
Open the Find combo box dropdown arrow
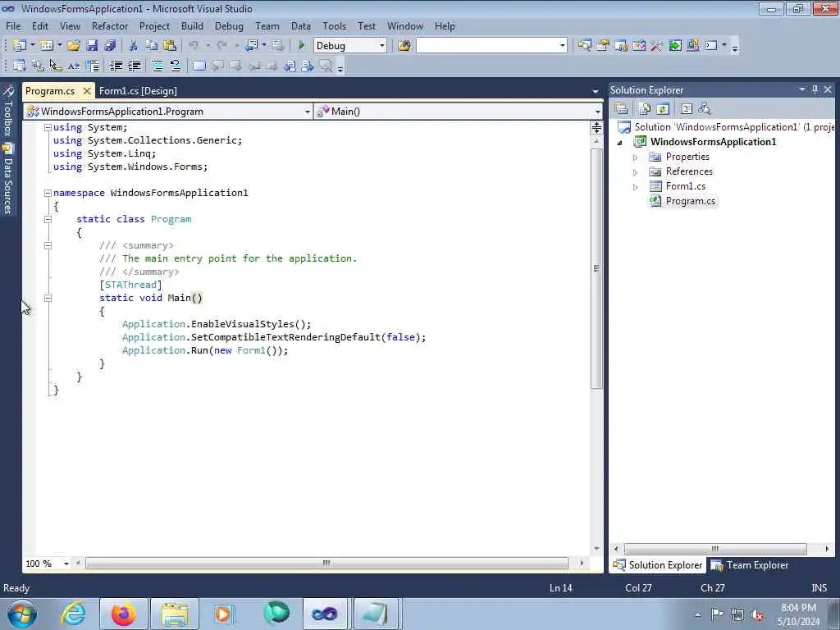pyautogui.click(x=562, y=46)
